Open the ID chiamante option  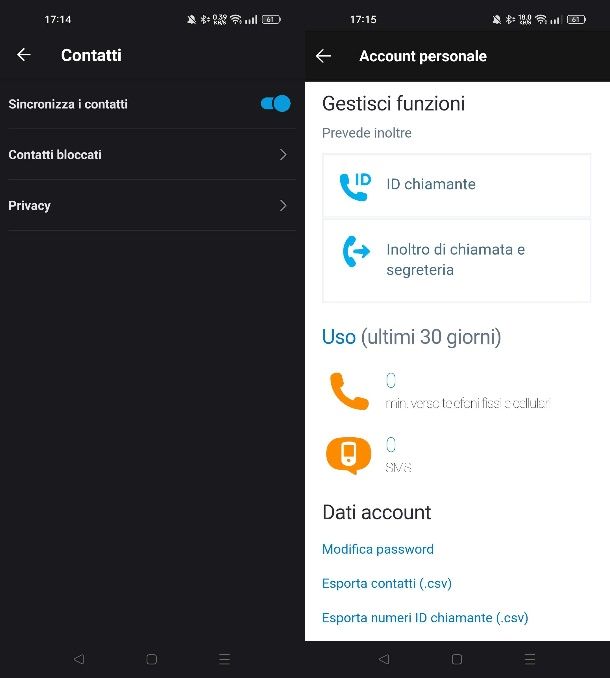click(431, 185)
